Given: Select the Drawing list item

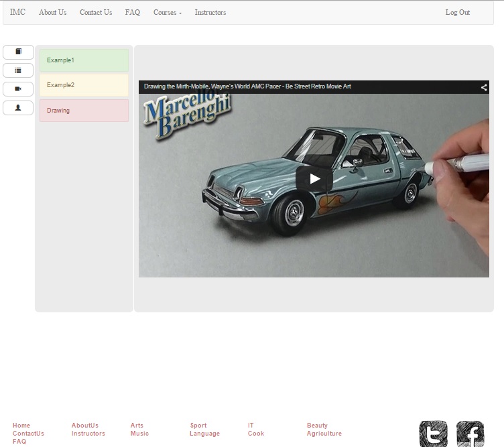Looking at the screenshot, I should coord(84,111).
